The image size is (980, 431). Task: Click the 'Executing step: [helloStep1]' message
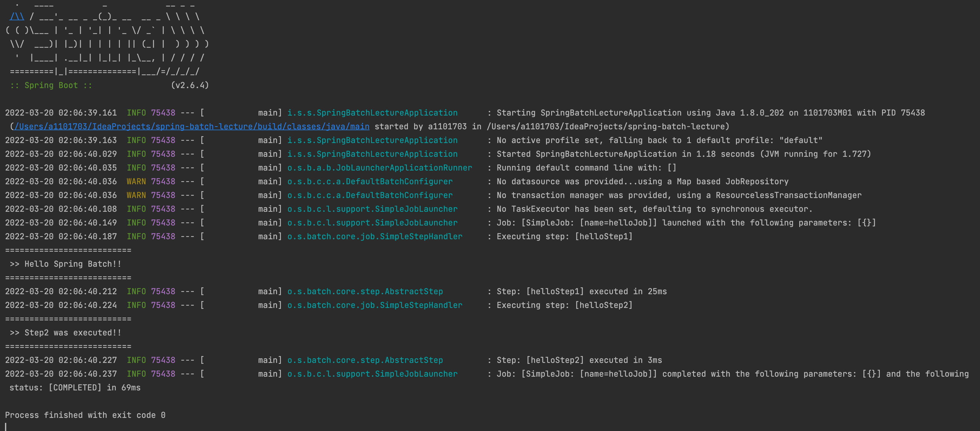pyautogui.click(x=564, y=236)
